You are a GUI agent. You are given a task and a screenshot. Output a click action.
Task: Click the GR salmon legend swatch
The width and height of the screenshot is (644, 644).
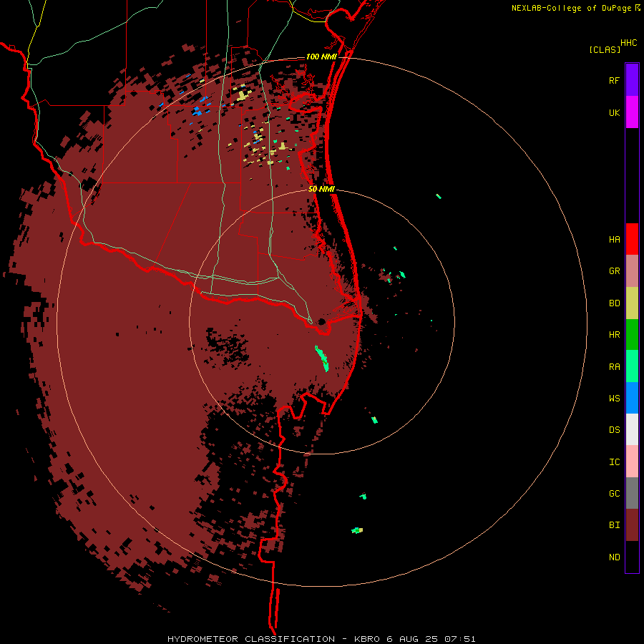(632, 271)
